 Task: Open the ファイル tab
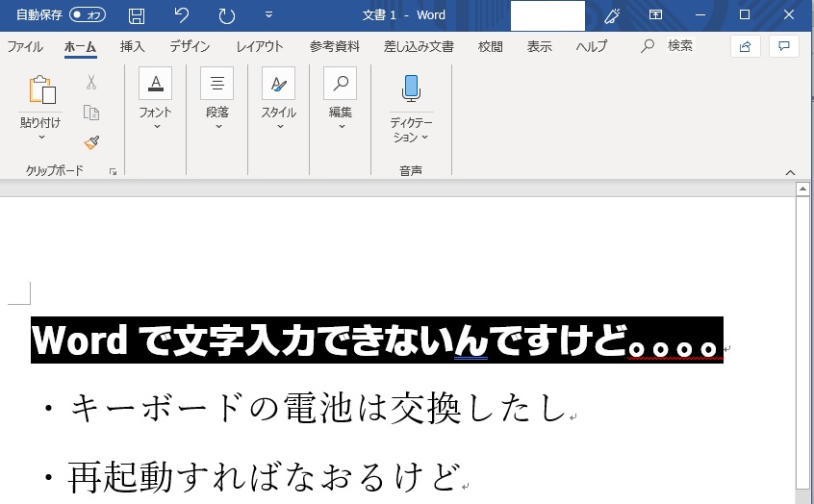[25, 47]
